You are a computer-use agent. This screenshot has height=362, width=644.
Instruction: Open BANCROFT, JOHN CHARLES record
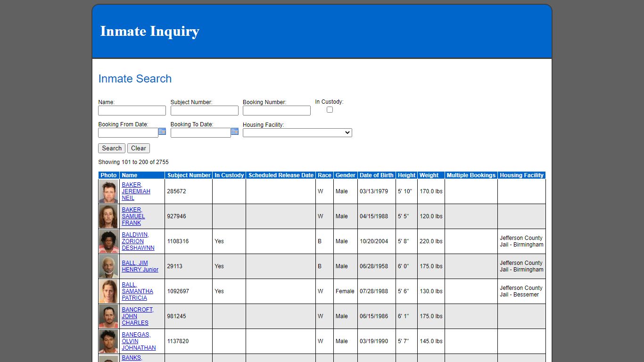coord(138,316)
